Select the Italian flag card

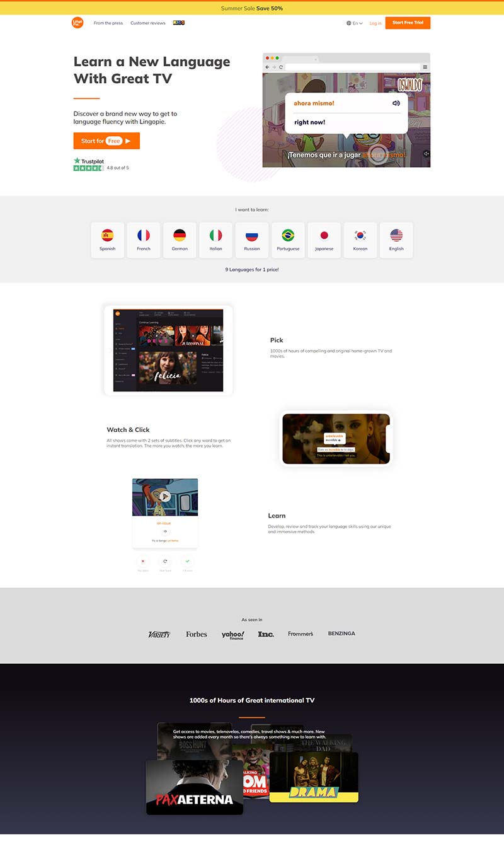click(x=216, y=240)
